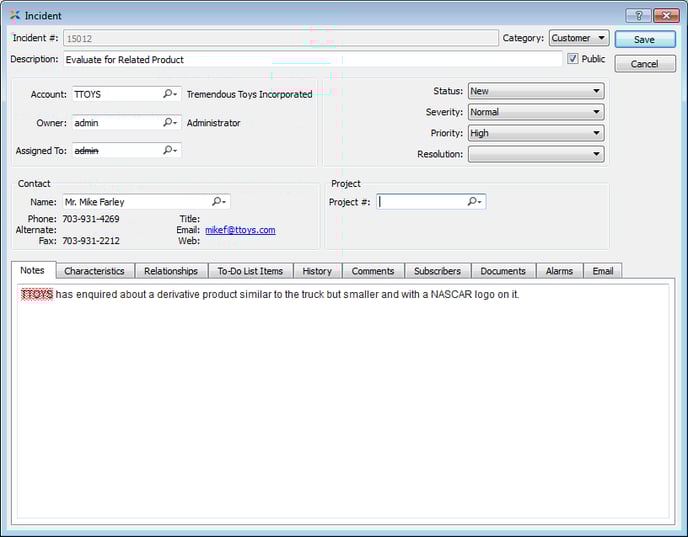Image resolution: width=688 pixels, height=537 pixels.
Task: Open the Severity dropdown
Action: [536, 112]
